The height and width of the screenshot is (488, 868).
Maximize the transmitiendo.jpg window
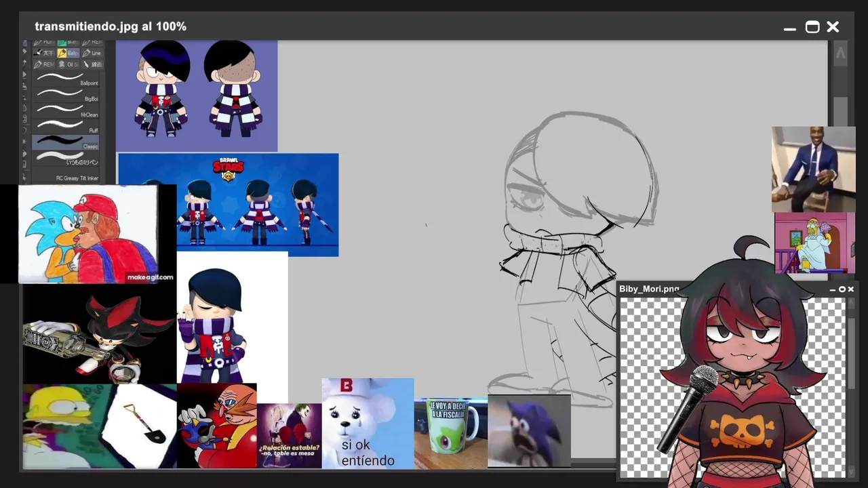(x=812, y=27)
